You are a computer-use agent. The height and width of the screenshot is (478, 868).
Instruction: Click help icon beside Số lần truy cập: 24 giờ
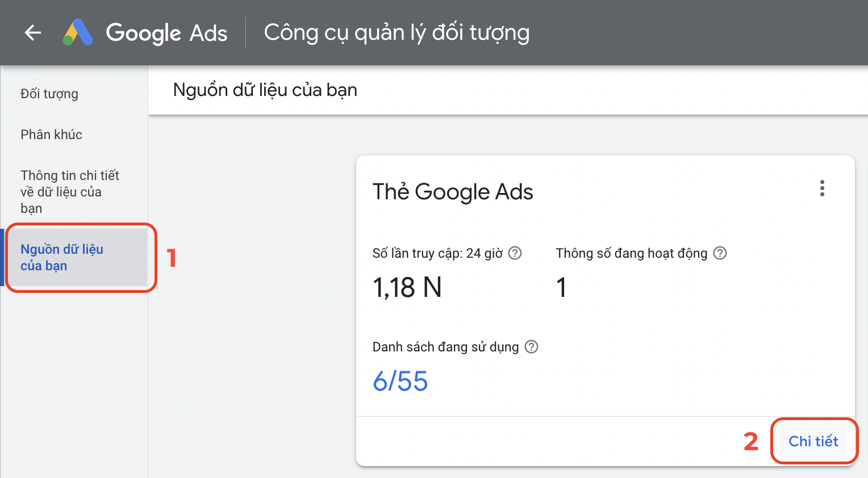click(515, 253)
